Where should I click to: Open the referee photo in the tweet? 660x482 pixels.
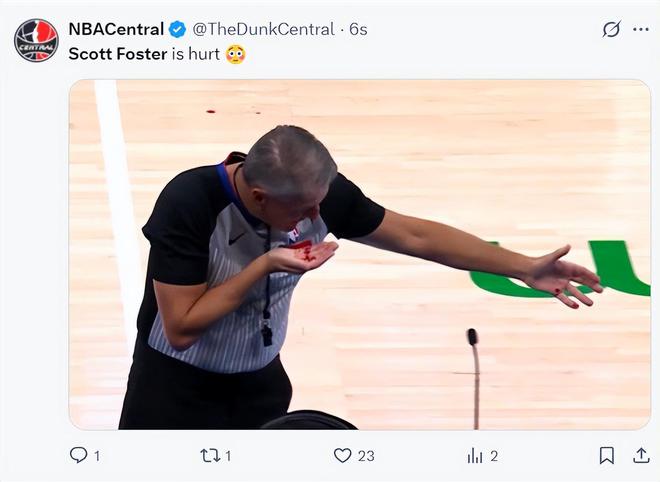point(359,255)
